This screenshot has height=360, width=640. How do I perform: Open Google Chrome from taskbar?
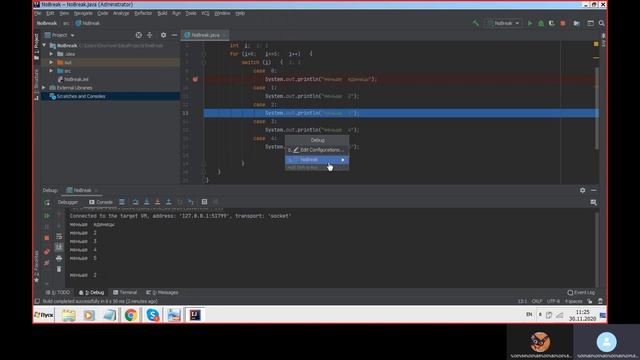(x=131, y=315)
